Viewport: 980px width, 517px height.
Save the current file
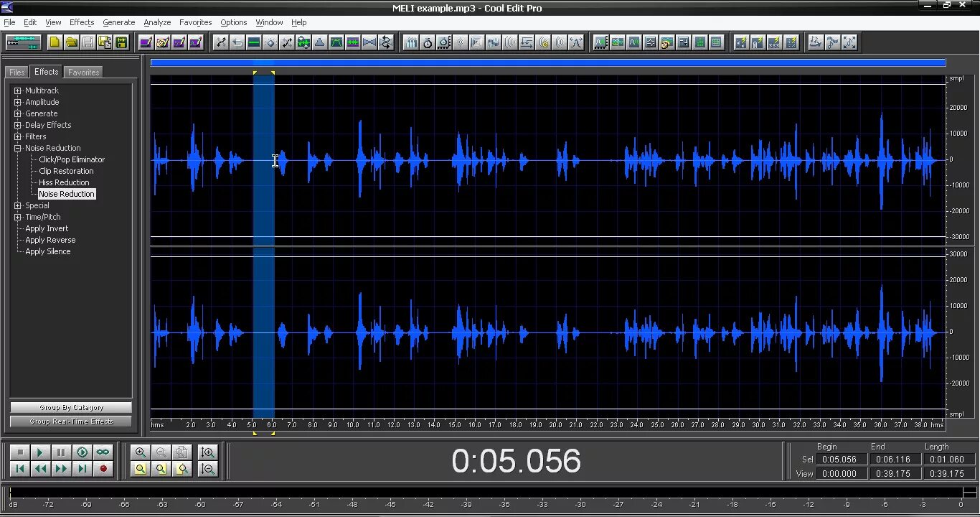point(87,42)
